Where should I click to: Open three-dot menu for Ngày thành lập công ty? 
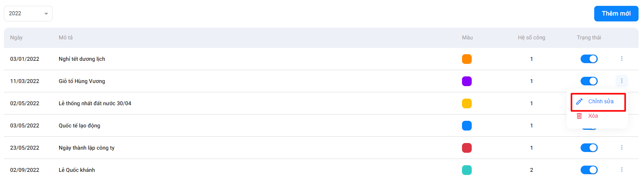coord(621,147)
